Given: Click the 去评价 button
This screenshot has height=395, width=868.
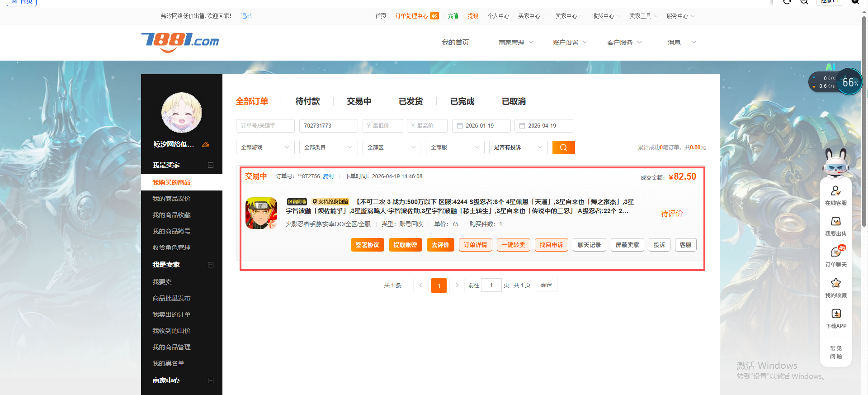Looking at the screenshot, I should pos(440,245).
